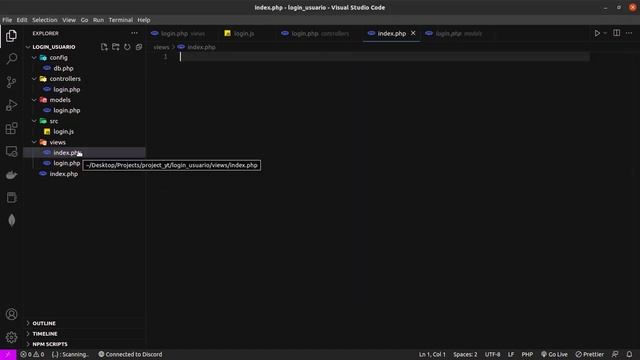Open the Explorer view in activity bar
Screen dimensions: 640x360
click(11, 36)
